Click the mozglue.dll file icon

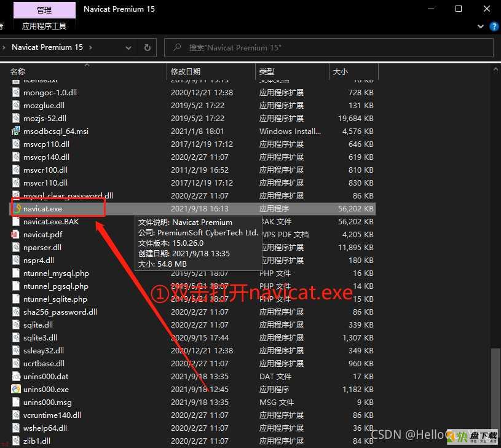(15, 105)
